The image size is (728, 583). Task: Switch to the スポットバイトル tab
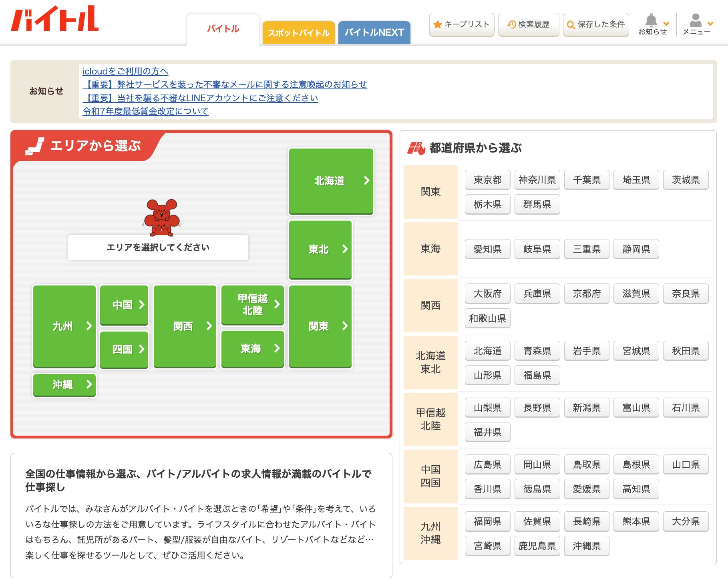pyautogui.click(x=298, y=33)
